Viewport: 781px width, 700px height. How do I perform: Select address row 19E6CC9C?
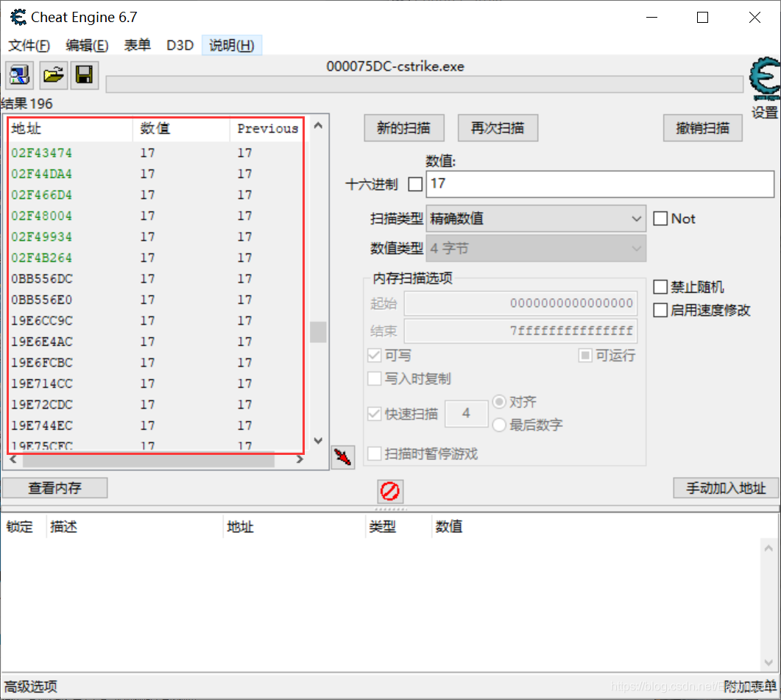click(155, 320)
